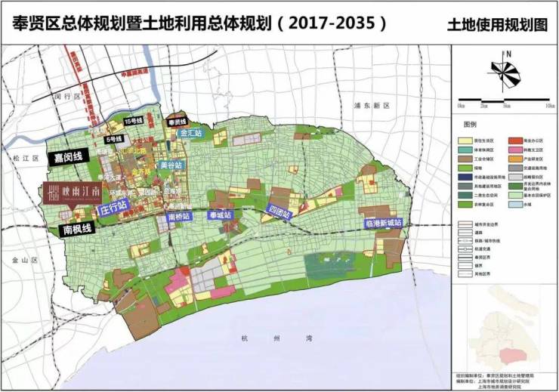Click the brown industrial storage legend swatch

(x=465, y=159)
